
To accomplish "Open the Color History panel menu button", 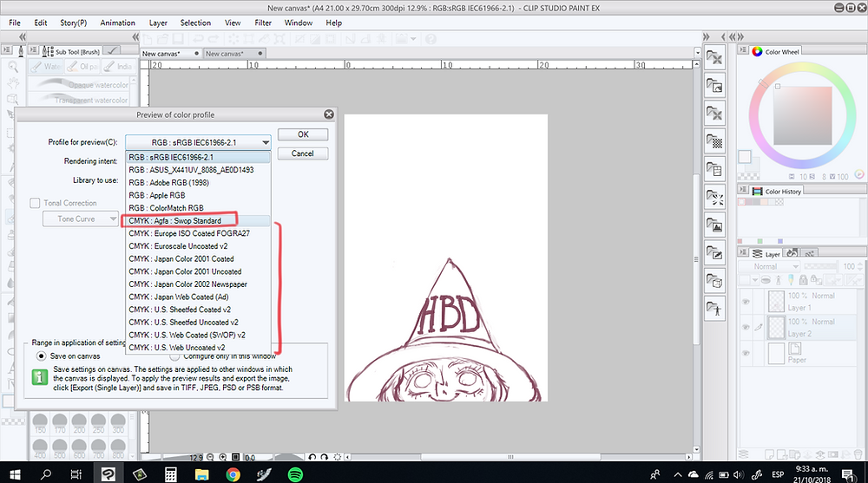I will [x=743, y=190].
